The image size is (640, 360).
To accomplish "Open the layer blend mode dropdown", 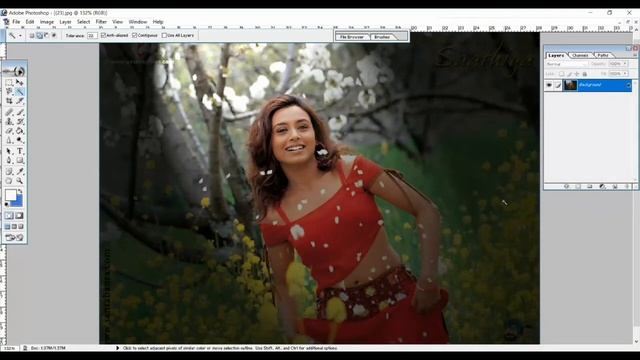I will (x=567, y=64).
